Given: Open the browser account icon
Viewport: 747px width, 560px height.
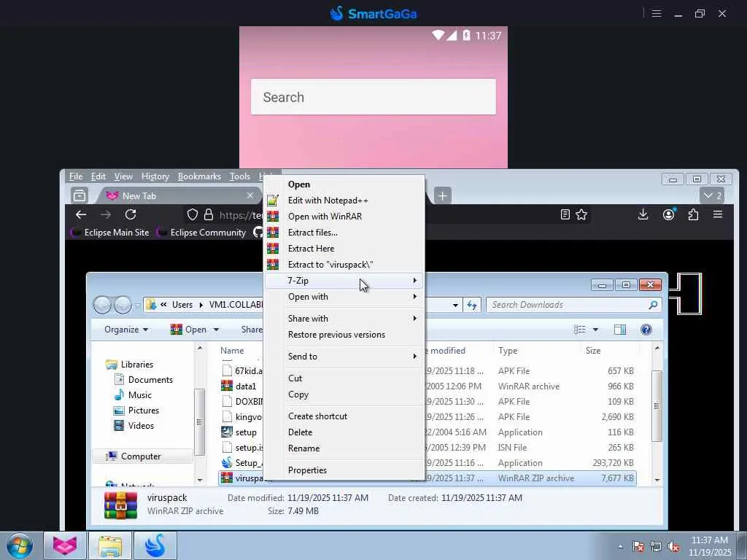Looking at the screenshot, I should [669, 215].
